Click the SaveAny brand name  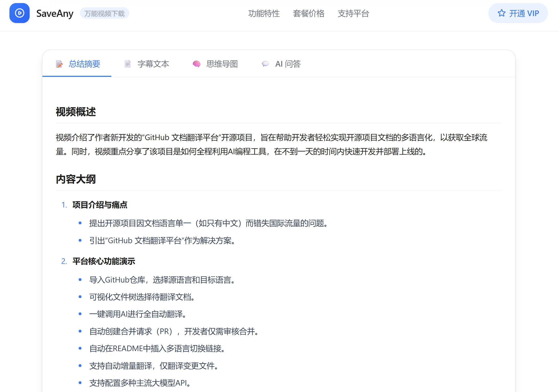55,13
